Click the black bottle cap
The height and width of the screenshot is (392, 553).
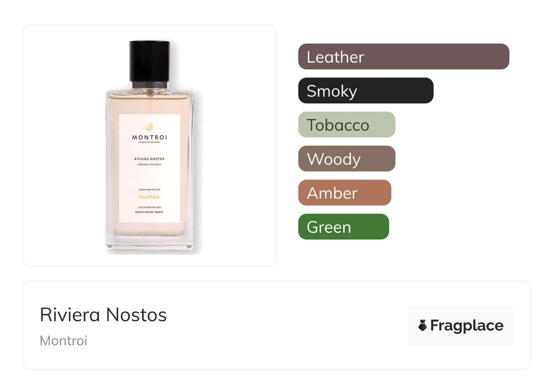click(x=149, y=61)
